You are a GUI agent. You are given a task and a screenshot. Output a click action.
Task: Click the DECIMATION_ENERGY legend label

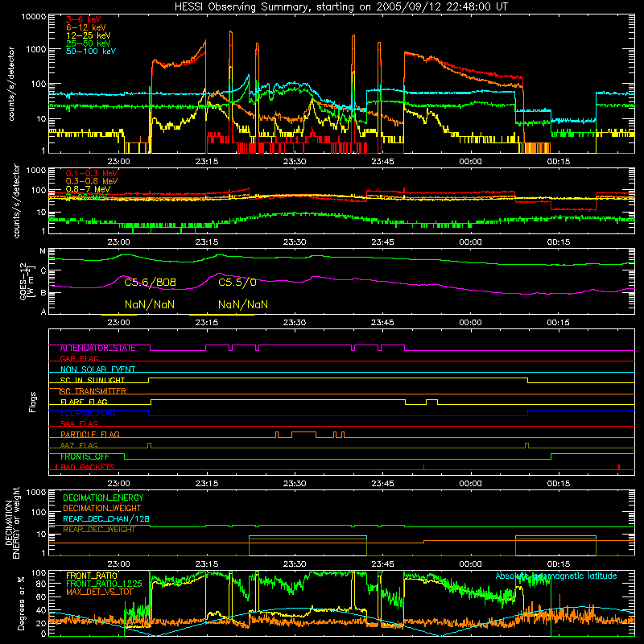[x=103, y=497]
